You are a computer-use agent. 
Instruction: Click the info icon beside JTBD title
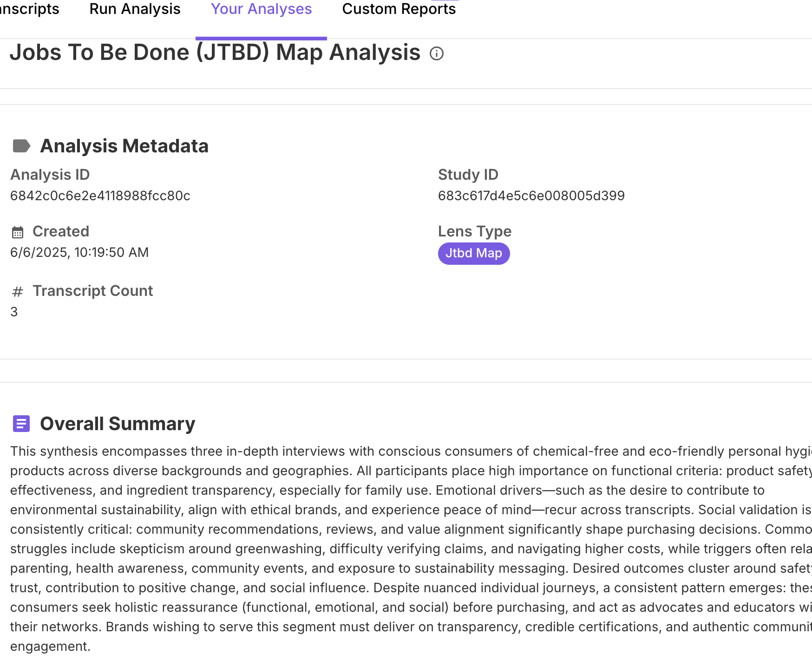(x=437, y=53)
